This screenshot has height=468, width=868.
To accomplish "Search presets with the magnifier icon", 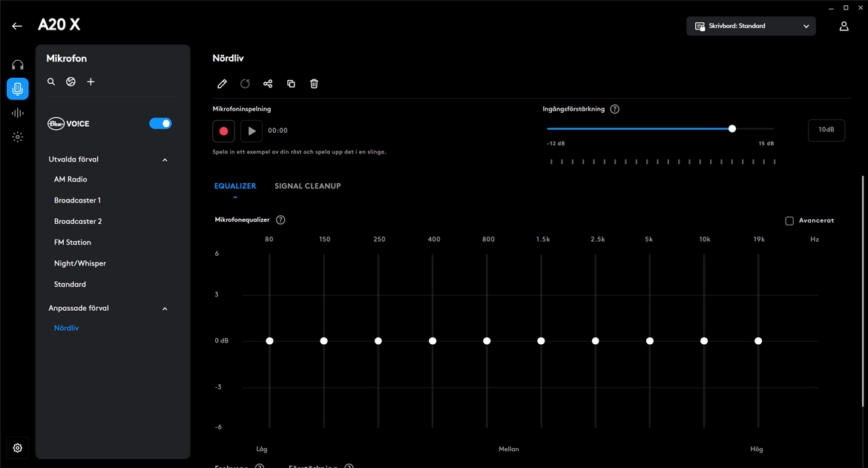I will (51, 82).
